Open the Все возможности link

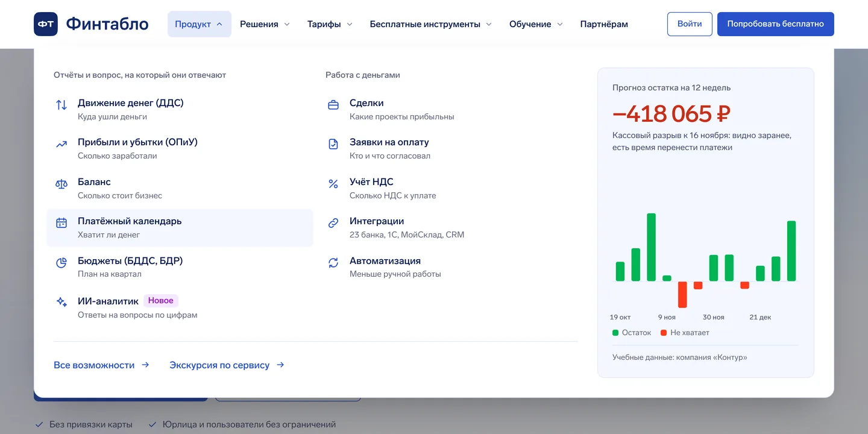coord(101,365)
